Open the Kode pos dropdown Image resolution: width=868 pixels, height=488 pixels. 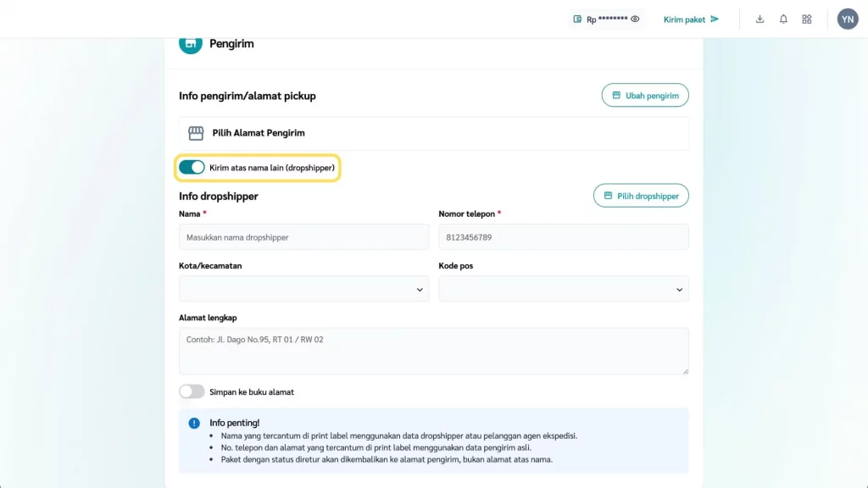pos(563,289)
